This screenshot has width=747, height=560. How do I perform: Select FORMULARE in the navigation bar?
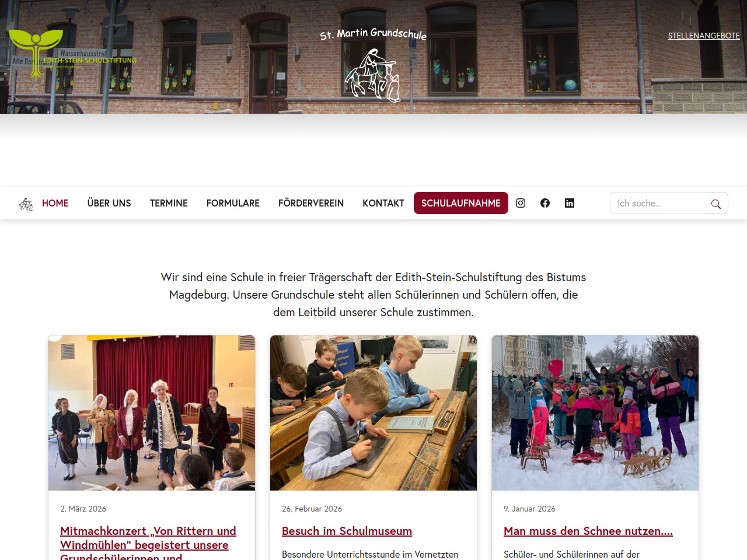[233, 203]
